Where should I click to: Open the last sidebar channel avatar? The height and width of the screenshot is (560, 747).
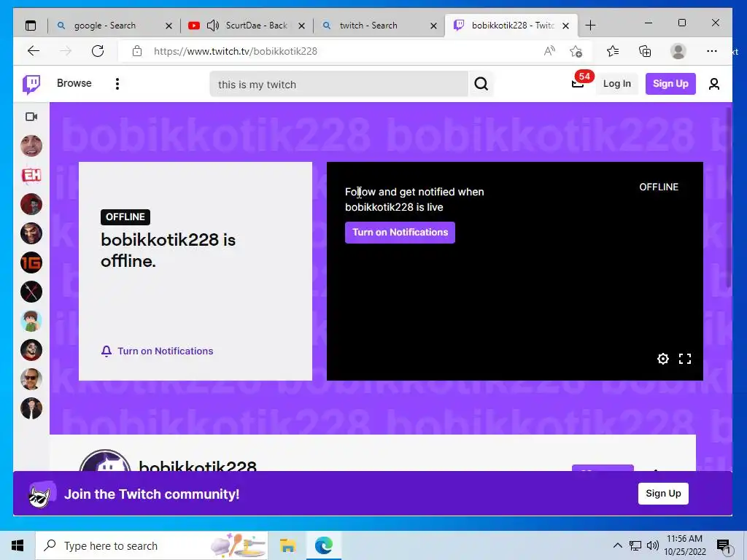coord(31,408)
